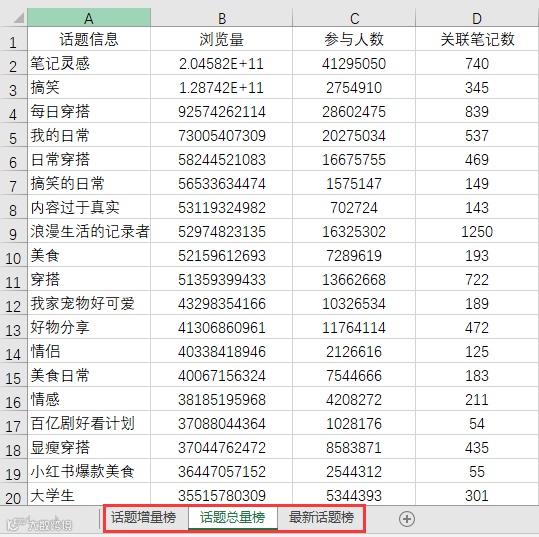Click the value 92574262114
Screen dimensions: 539x537
click(x=222, y=112)
